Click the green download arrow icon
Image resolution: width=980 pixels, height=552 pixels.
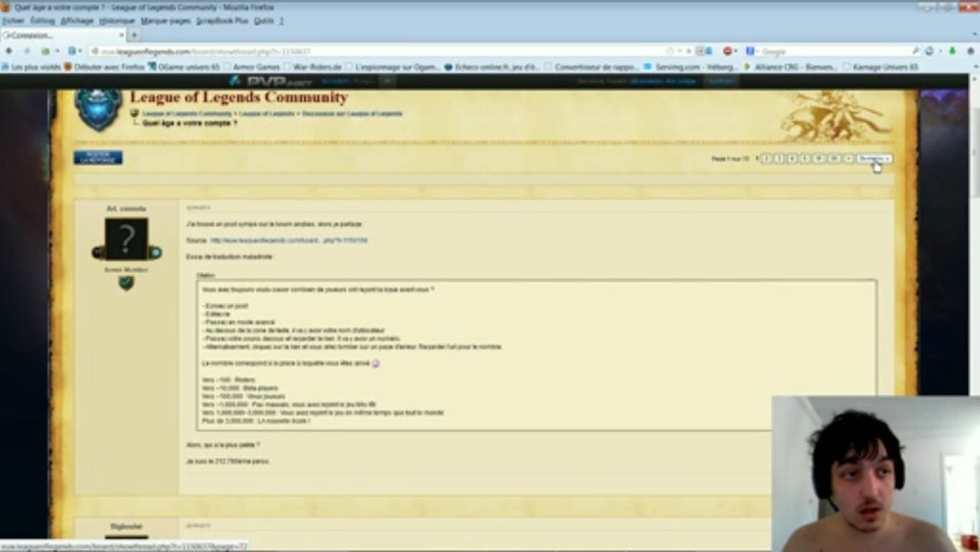click(x=952, y=51)
